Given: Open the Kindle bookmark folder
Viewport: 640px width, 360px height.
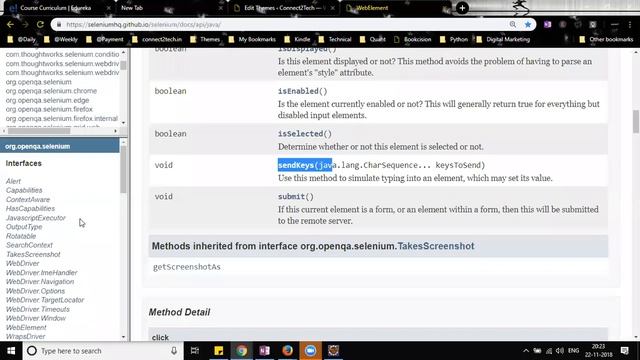Looking at the screenshot, I should click(x=297, y=40).
